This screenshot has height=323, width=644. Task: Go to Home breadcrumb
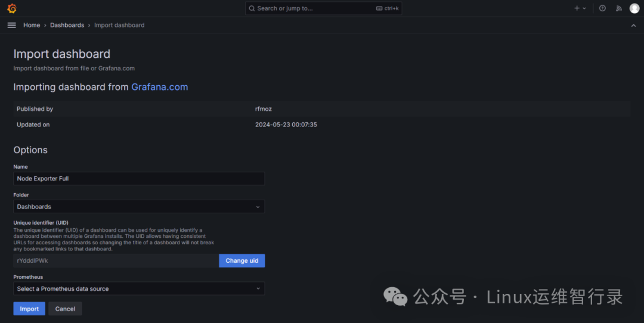[x=32, y=25]
